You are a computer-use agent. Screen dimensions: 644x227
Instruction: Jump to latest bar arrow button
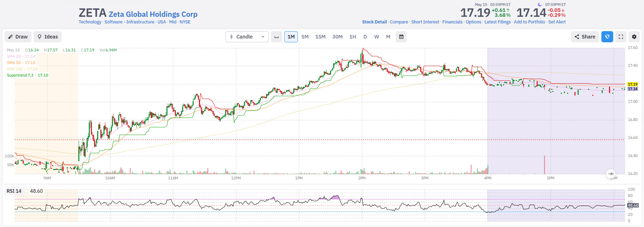[611, 174]
